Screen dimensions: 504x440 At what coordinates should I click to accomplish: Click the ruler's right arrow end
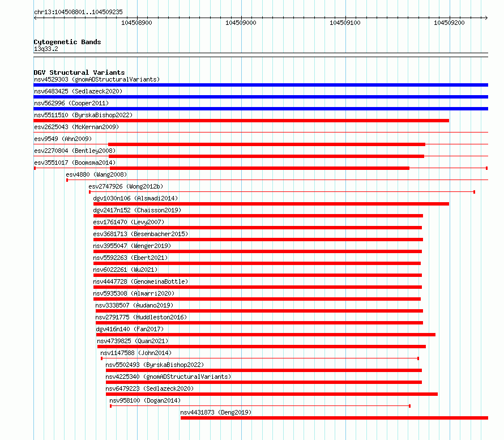[486, 18]
